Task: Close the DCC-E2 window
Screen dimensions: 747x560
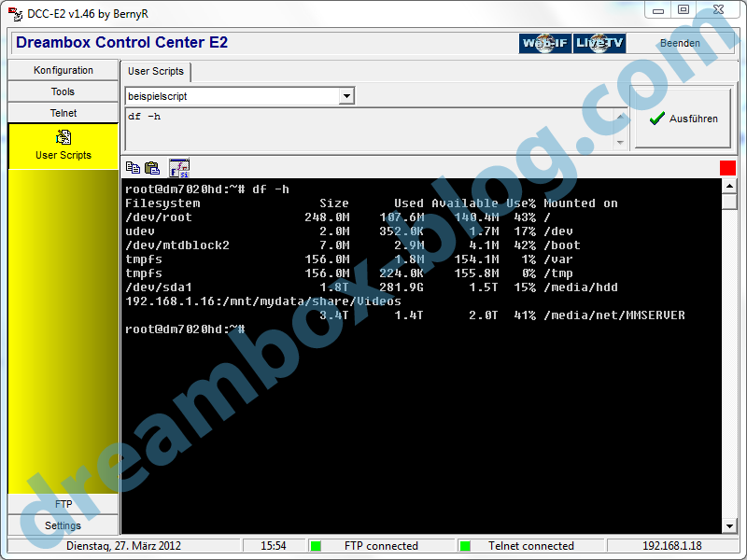Action: 718,10
